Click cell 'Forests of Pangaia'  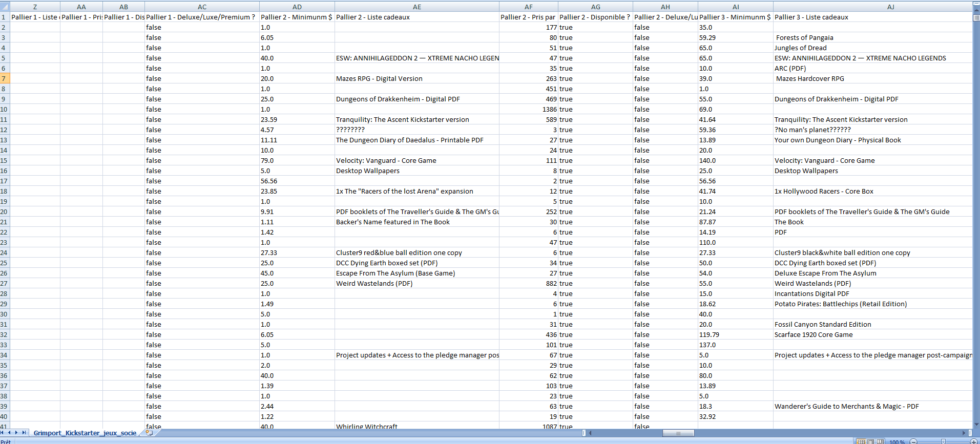pos(872,37)
